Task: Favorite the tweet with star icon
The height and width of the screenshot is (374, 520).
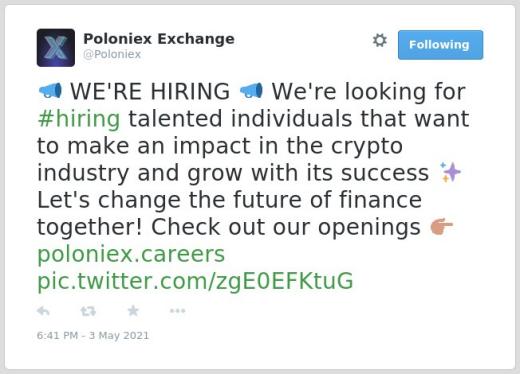Action: coord(133,311)
